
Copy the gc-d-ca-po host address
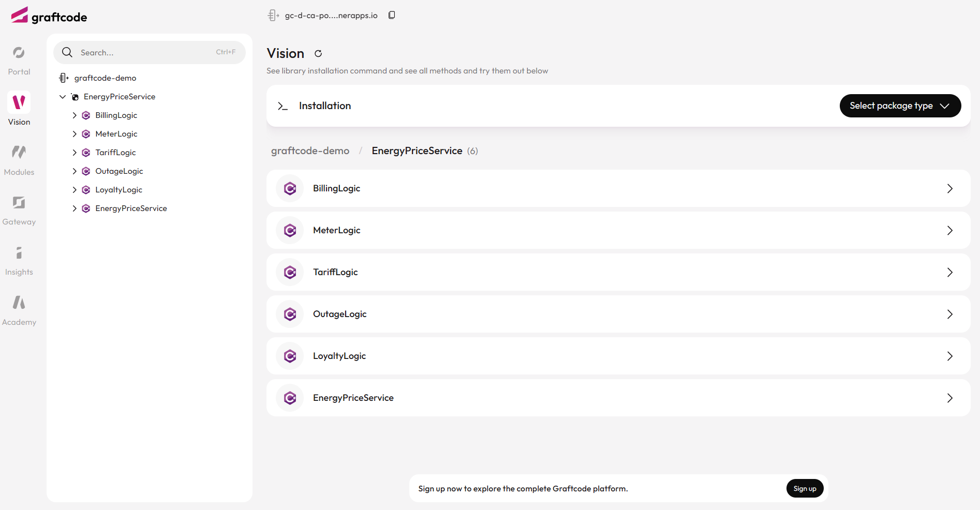coord(392,15)
